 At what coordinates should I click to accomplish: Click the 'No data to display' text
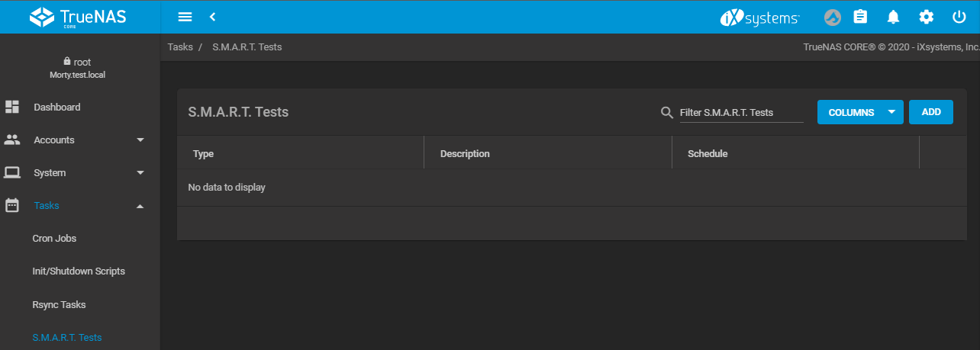227,187
